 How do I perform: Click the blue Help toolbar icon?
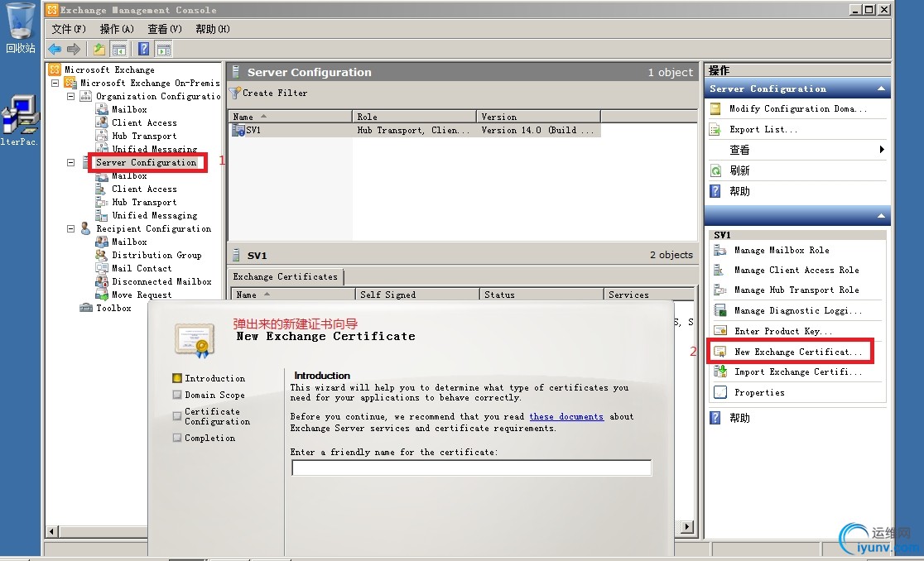tap(143, 49)
